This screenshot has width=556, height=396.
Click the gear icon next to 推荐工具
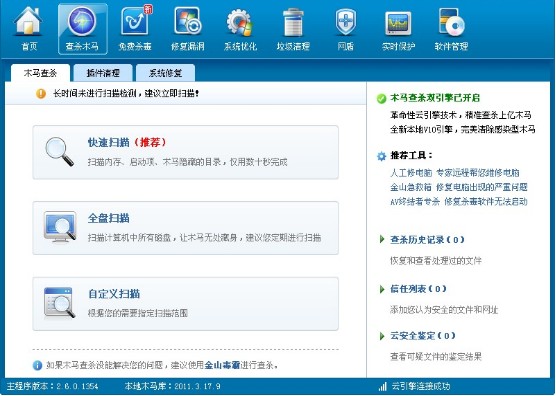[x=382, y=156]
